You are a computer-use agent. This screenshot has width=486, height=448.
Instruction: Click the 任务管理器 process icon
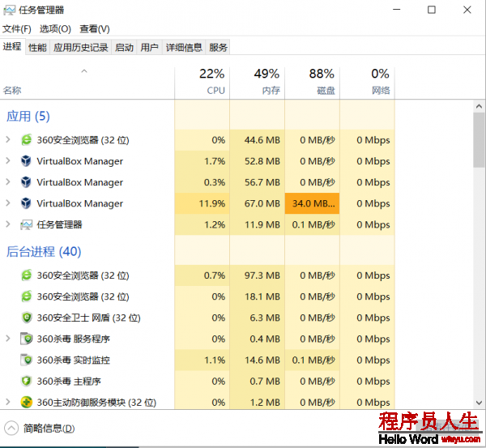[27, 224]
